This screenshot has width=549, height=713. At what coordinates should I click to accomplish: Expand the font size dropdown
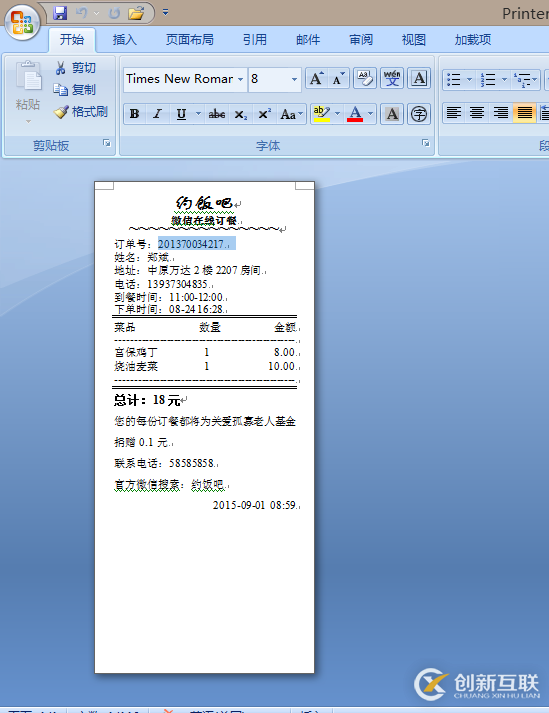(294, 79)
